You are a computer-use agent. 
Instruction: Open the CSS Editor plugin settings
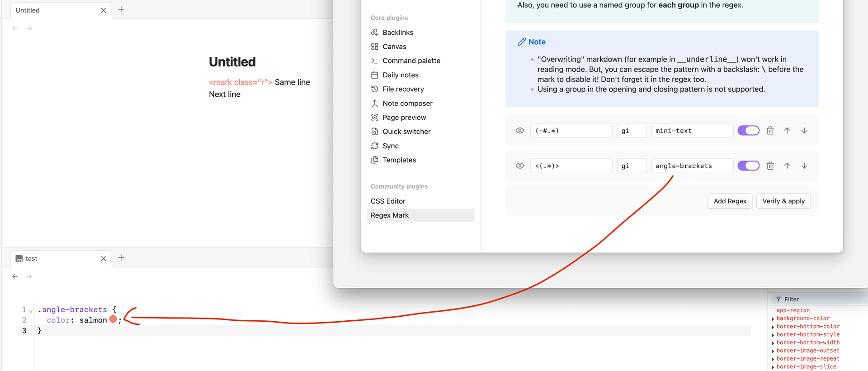point(388,201)
